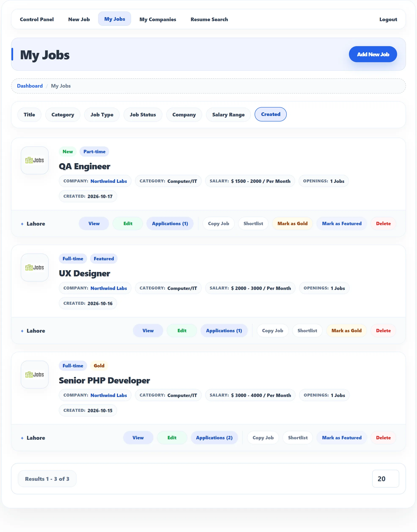
Task: Delete the UX Designer job
Action: (383, 331)
